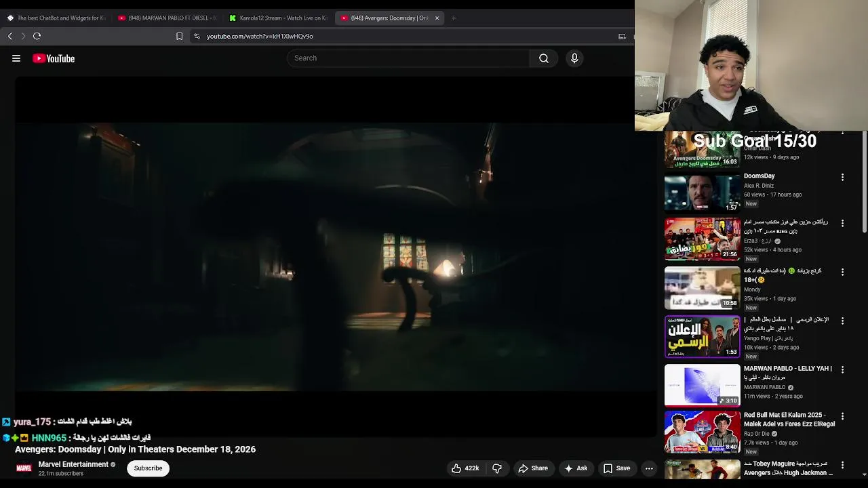The image size is (868, 488).
Task: Open options for Yango Play video
Action: coord(842,321)
